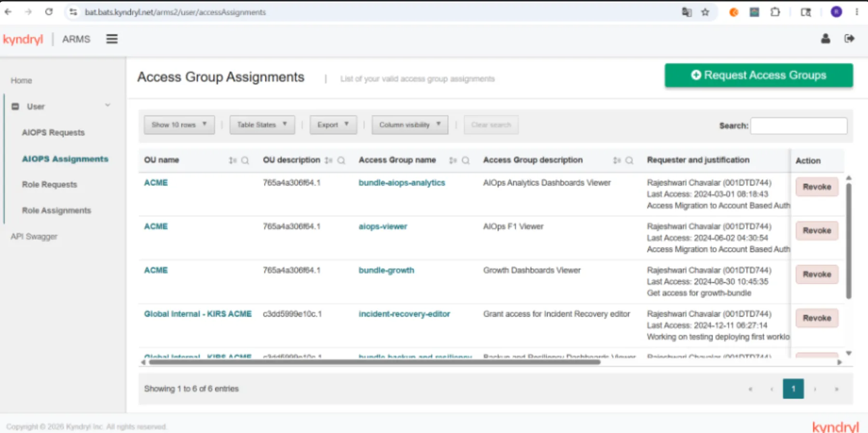Open the aiops-viewer access group link

click(383, 227)
